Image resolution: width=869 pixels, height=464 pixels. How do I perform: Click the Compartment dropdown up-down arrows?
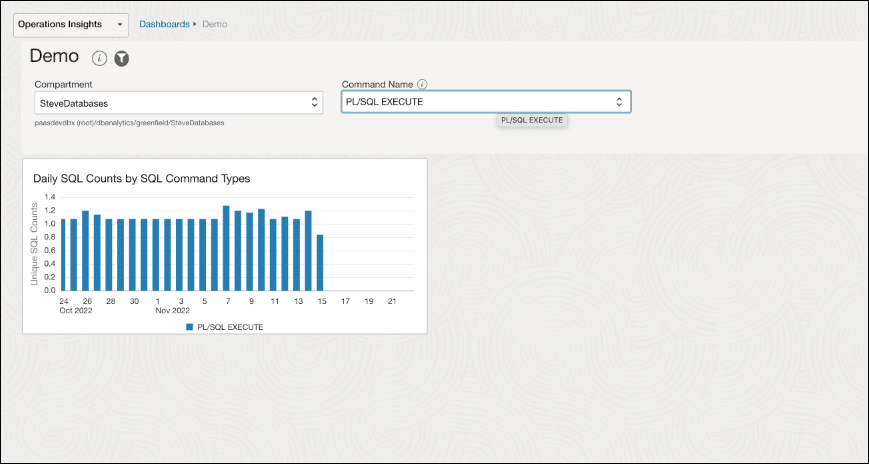click(x=315, y=102)
